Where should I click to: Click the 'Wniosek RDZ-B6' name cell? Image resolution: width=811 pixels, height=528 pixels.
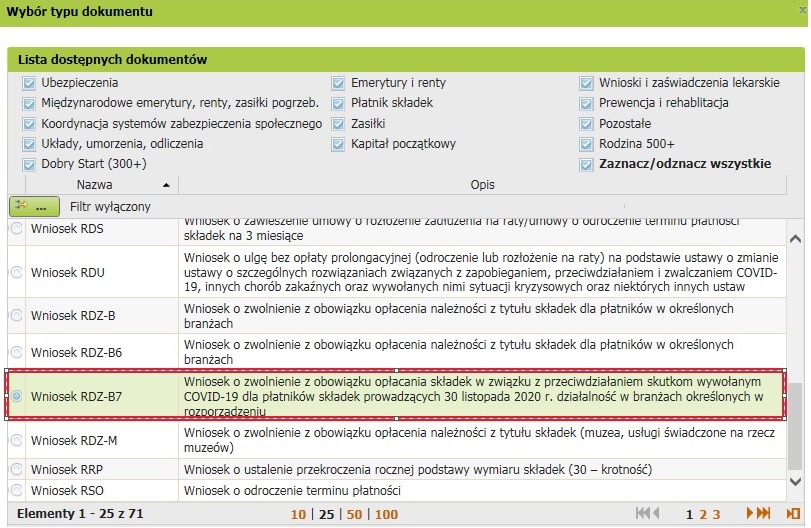(x=102, y=352)
